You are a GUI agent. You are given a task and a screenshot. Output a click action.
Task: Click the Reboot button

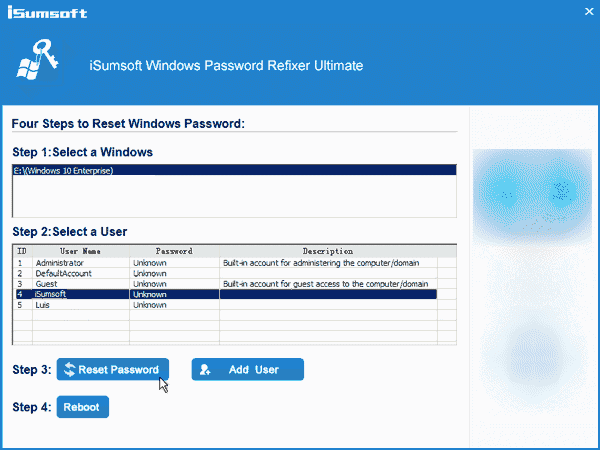tap(83, 407)
